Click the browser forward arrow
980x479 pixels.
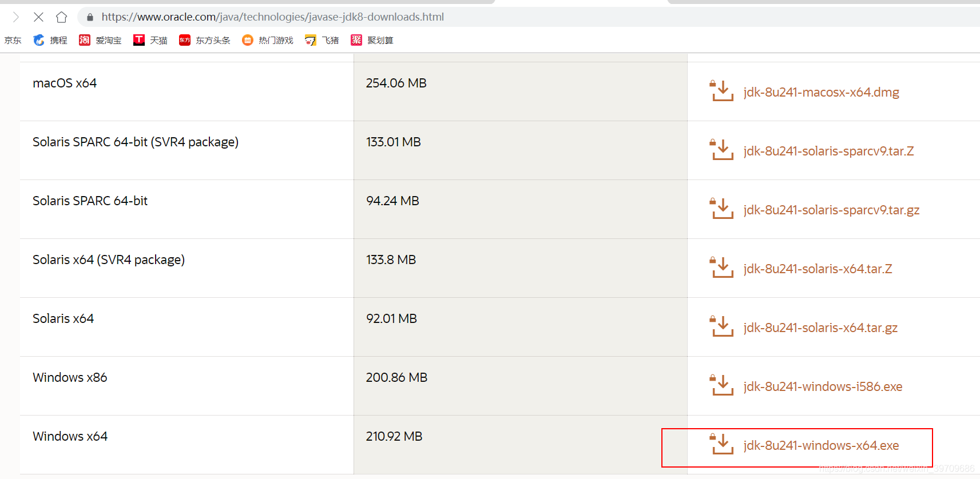(15, 17)
